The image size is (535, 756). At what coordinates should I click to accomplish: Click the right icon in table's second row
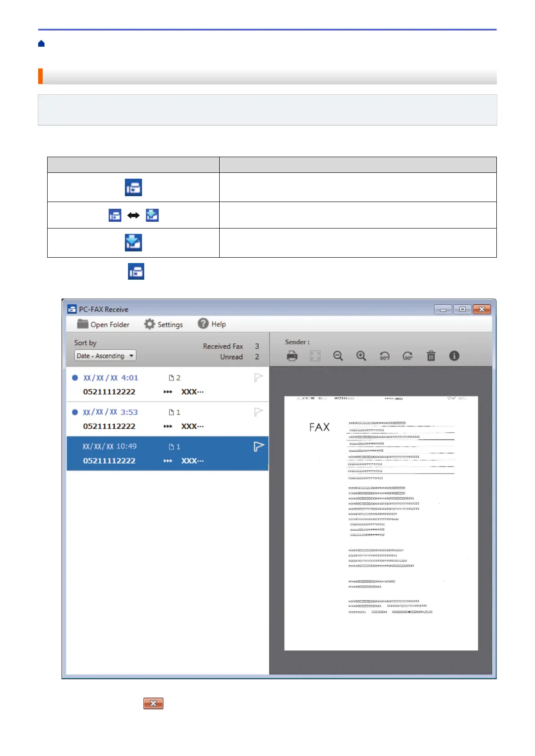pyautogui.click(x=152, y=215)
